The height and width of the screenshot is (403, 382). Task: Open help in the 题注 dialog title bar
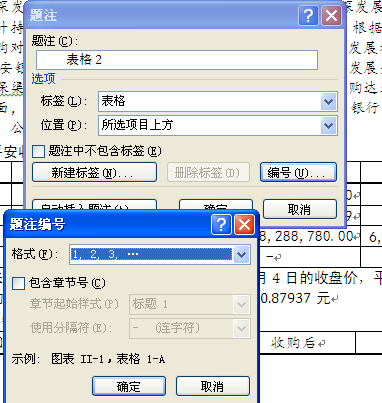308,15
